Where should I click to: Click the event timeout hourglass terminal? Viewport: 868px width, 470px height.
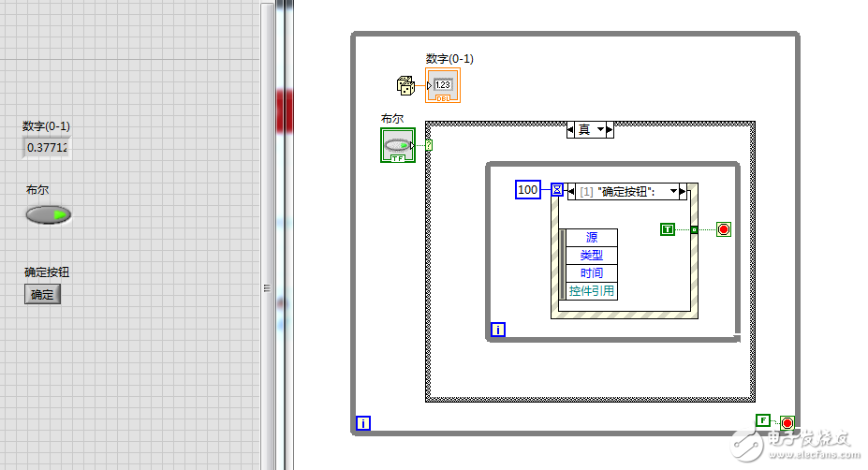tap(557, 190)
